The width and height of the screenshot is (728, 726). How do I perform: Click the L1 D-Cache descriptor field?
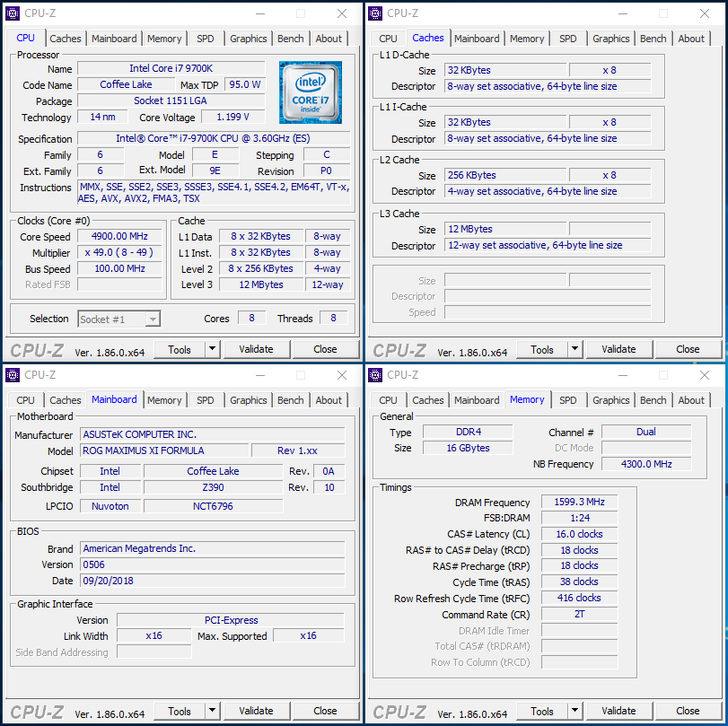[548, 86]
